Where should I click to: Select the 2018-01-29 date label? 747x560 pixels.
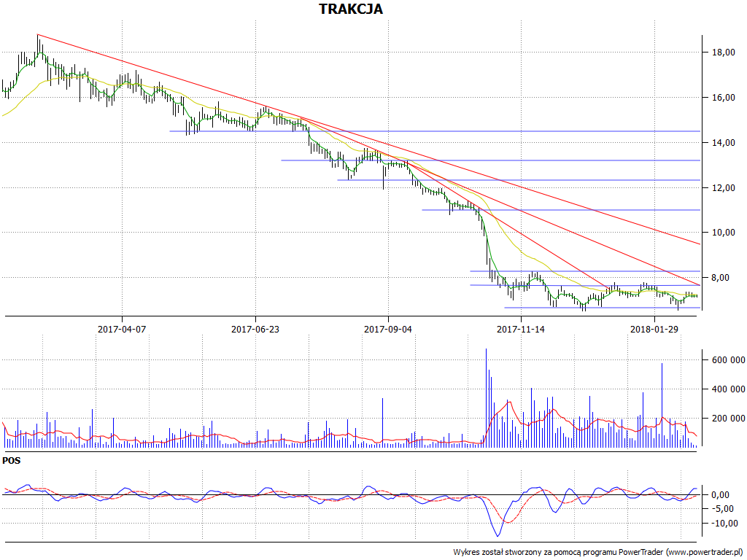pos(654,329)
